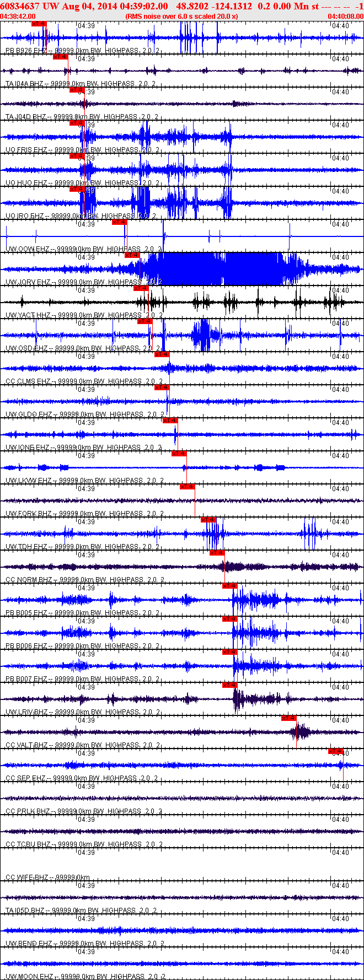
Task: Select the UW BEND EHZ station label
Action: pos(30,944)
